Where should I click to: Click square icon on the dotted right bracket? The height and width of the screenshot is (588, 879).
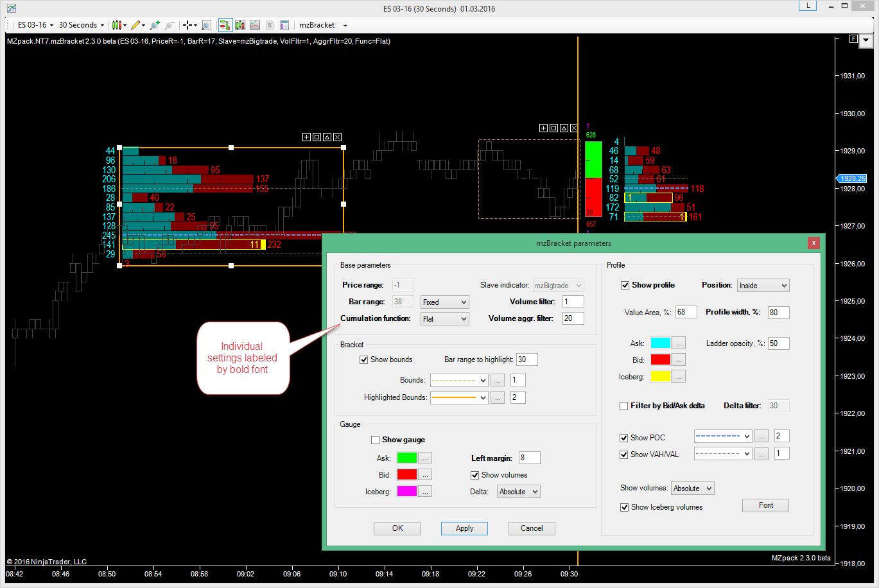pos(553,128)
